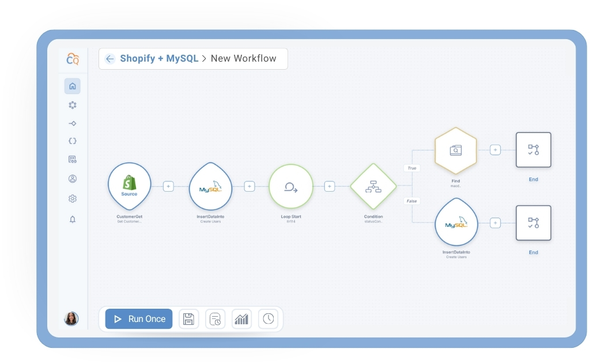Select the Condition diamond node

373,186
